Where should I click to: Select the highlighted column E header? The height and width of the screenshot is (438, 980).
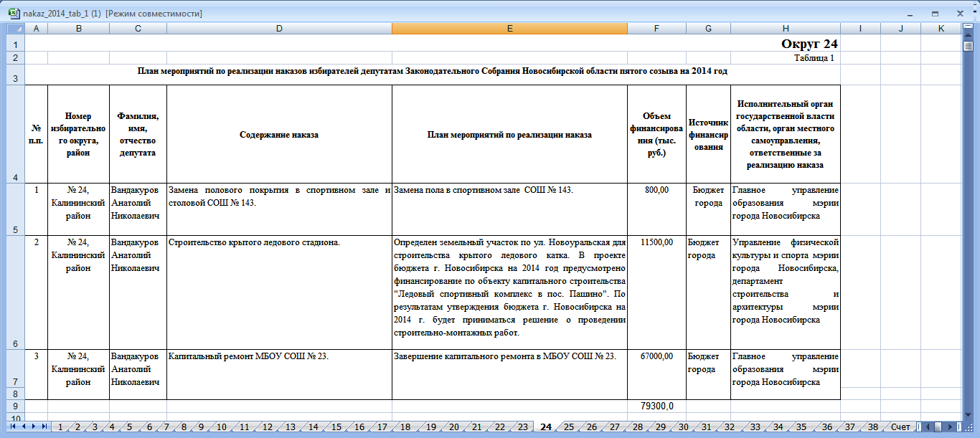509,28
